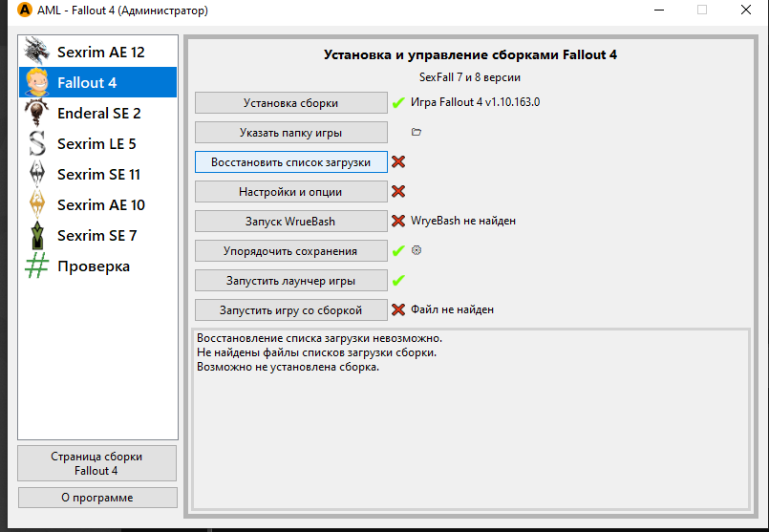
Task: Choose the Sexrim SE 11 logo icon
Action: coord(37,174)
